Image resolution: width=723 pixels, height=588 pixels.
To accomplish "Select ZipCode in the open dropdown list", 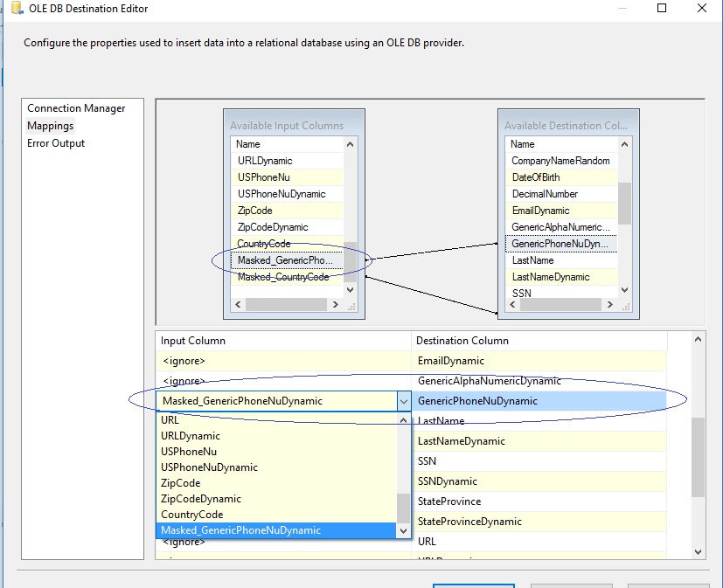I will 276,483.
